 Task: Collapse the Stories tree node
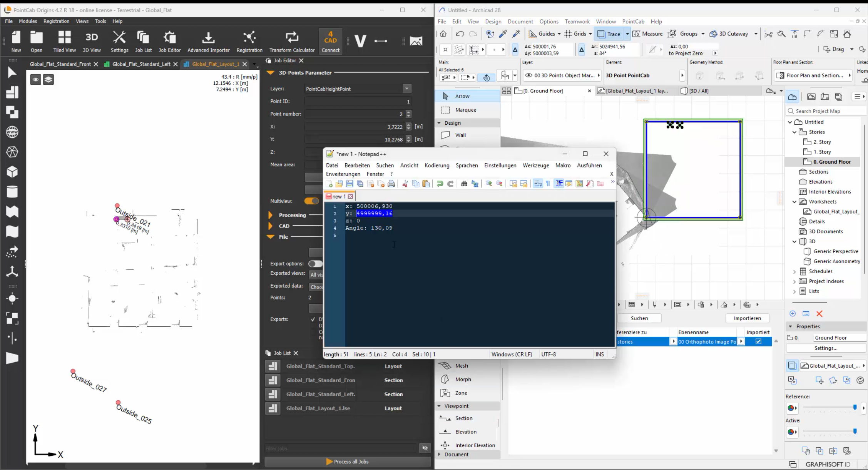point(794,132)
